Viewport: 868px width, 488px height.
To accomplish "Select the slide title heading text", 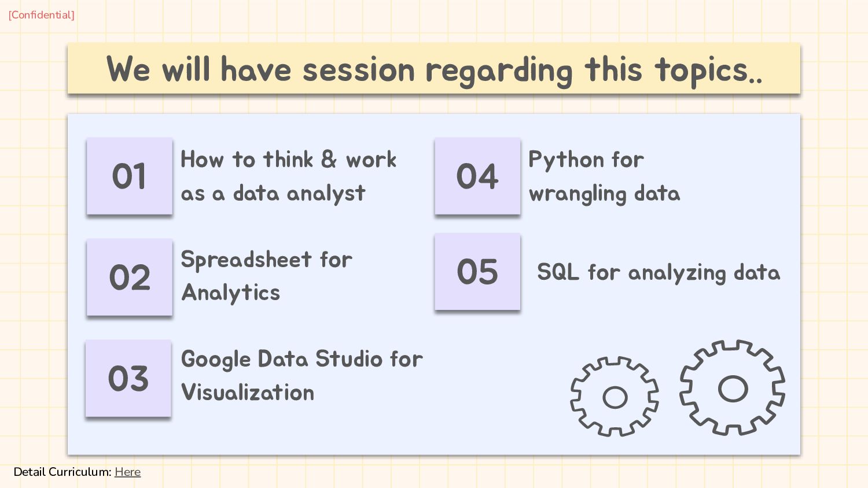I will pyautogui.click(x=434, y=69).
